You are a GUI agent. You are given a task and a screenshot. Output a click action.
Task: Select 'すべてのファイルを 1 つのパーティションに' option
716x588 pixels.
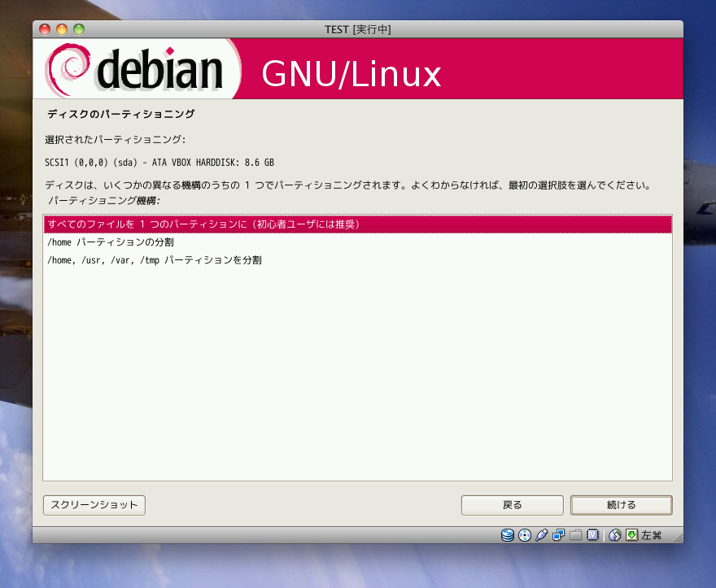tap(357, 224)
